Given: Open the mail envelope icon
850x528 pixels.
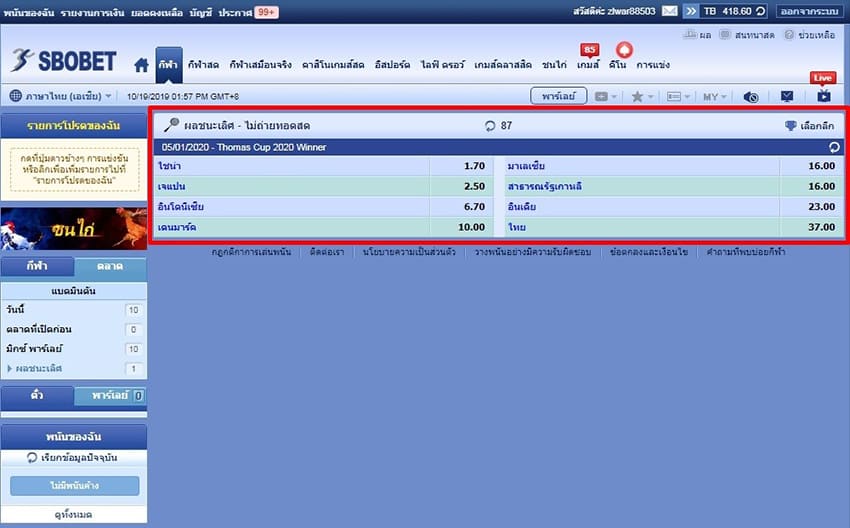Looking at the screenshot, I should (x=669, y=11).
